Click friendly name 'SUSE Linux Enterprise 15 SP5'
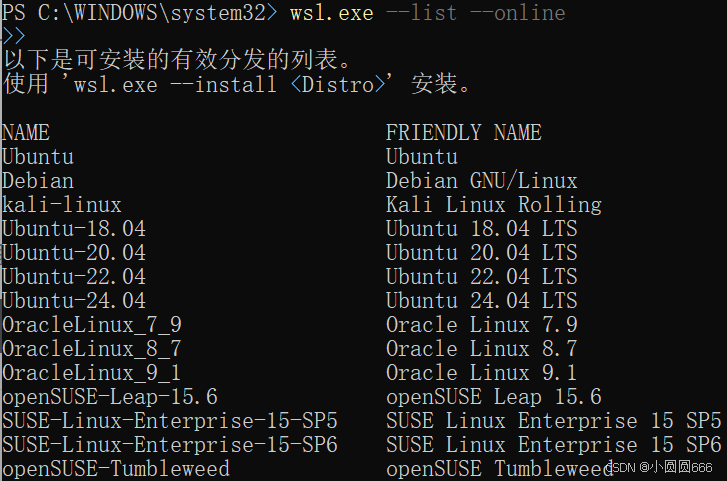727x481 pixels. [x=554, y=421]
